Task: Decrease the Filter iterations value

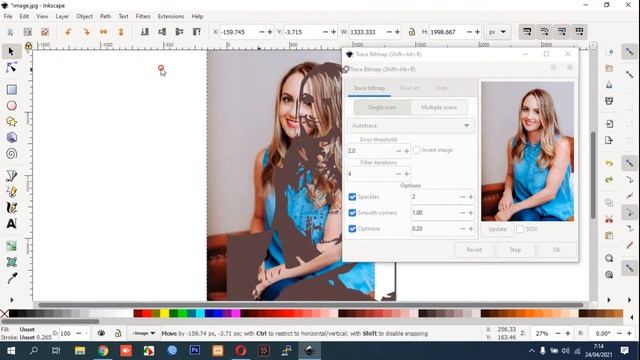Action: [x=398, y=174]
